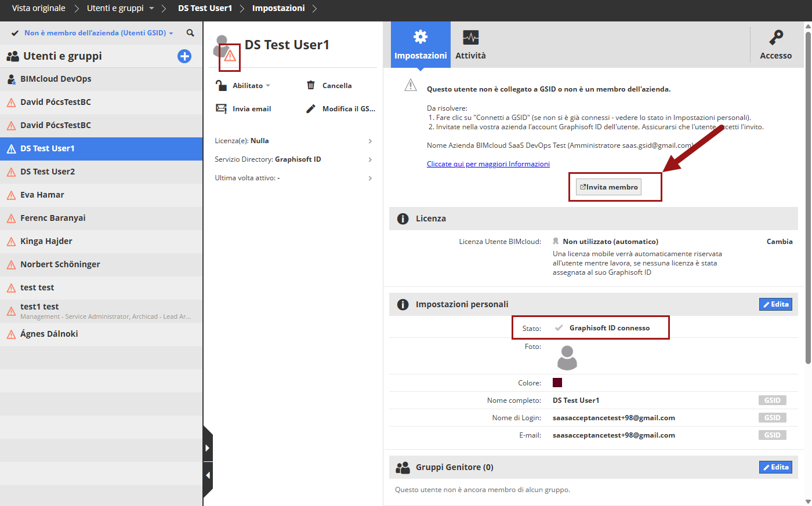Click the vertical scrollbar of settings panel

[808, 197]
